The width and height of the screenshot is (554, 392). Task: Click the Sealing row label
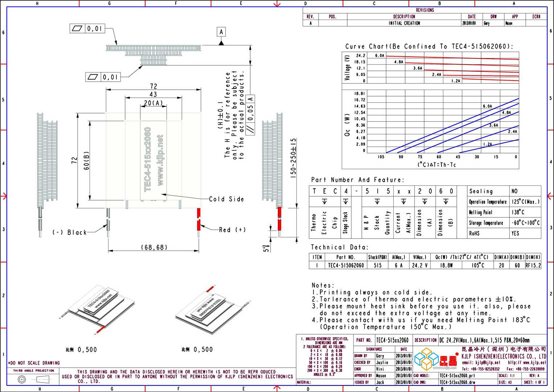[x=481, y=191]
